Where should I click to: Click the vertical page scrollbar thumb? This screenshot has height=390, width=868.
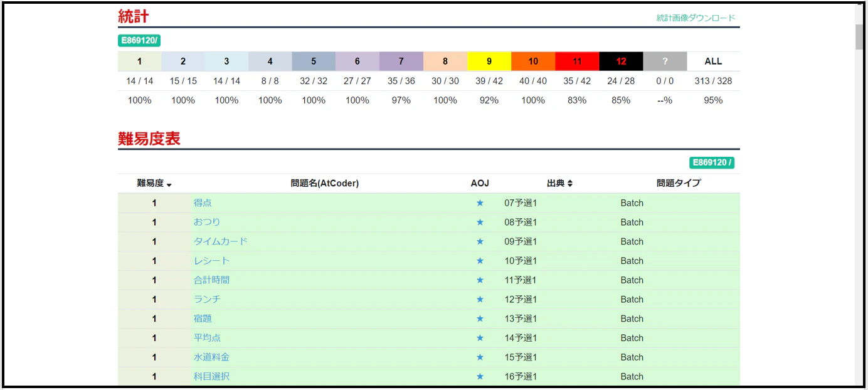[x=859, y=36]
